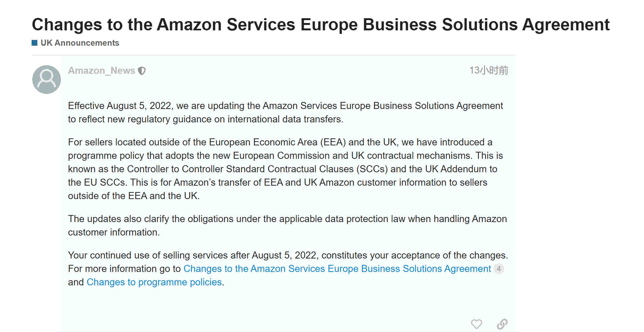
Task: Open the Changes to programme policies link
Action: (154, 282)
